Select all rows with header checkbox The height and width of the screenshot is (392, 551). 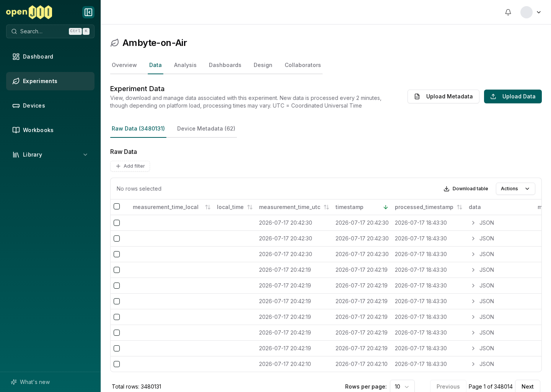tap(117, 206)
